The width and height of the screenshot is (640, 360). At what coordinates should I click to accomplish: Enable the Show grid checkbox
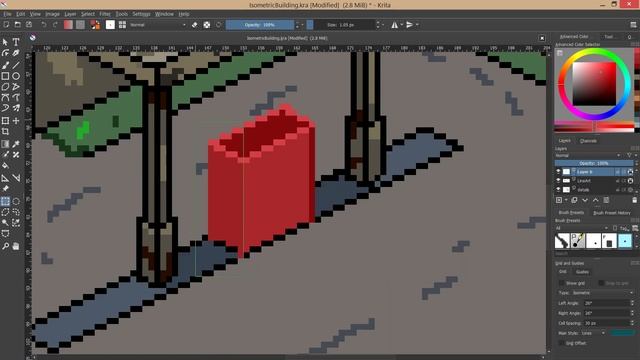562,283
